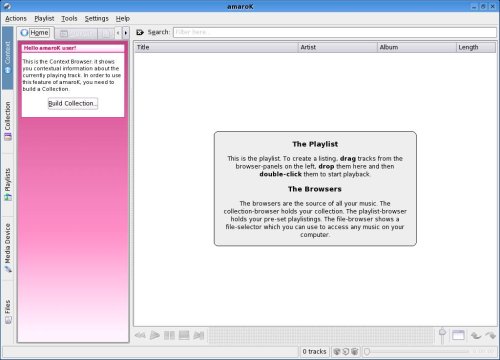Click the '0 tracks' status label
Screen dimensions: 500x360
pyautogui.click(x=314, y=352)
